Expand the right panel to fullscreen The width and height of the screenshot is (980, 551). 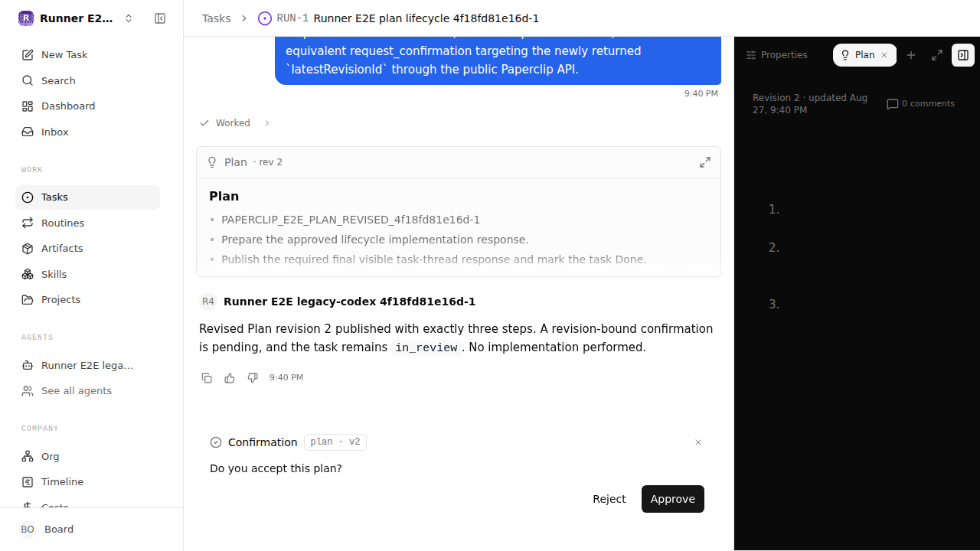[937, 55]
